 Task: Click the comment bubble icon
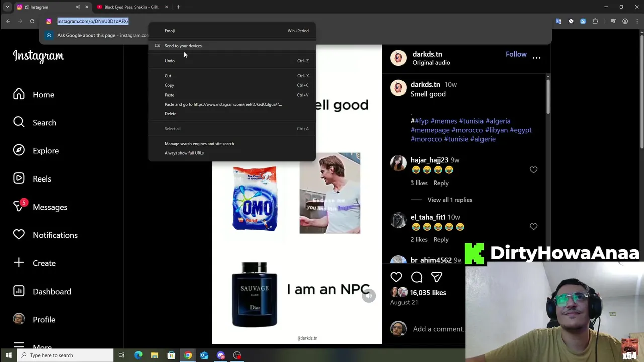coord(417,277)
